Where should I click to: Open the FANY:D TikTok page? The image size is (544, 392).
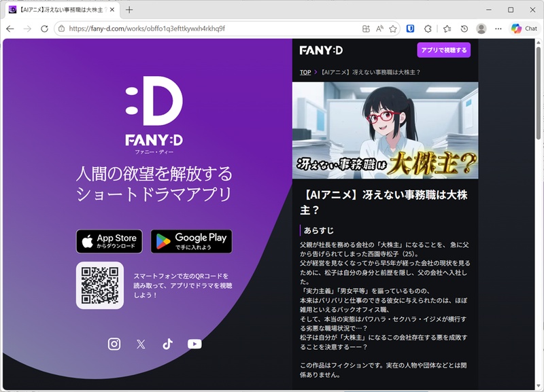pyautogui.click(x=167, y=344)
